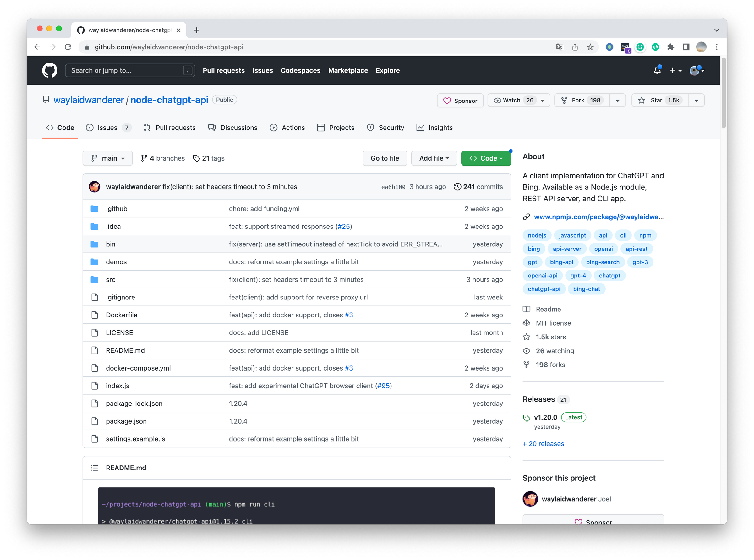Open README table of contents icon

[95, 468]
